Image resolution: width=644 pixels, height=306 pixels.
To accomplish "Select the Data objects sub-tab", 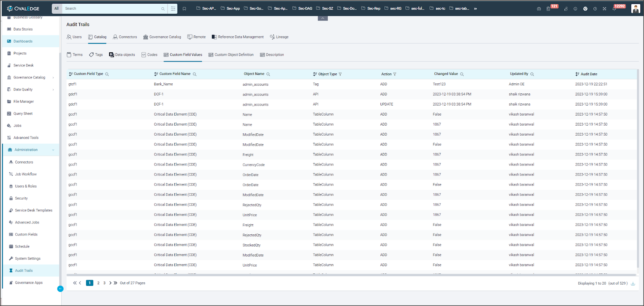I will point(122,55).
